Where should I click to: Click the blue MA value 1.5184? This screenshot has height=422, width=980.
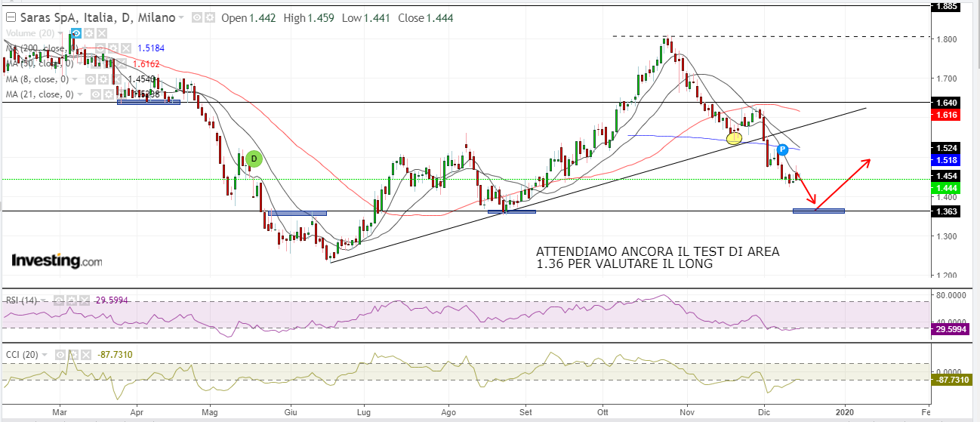click(151, 48)
